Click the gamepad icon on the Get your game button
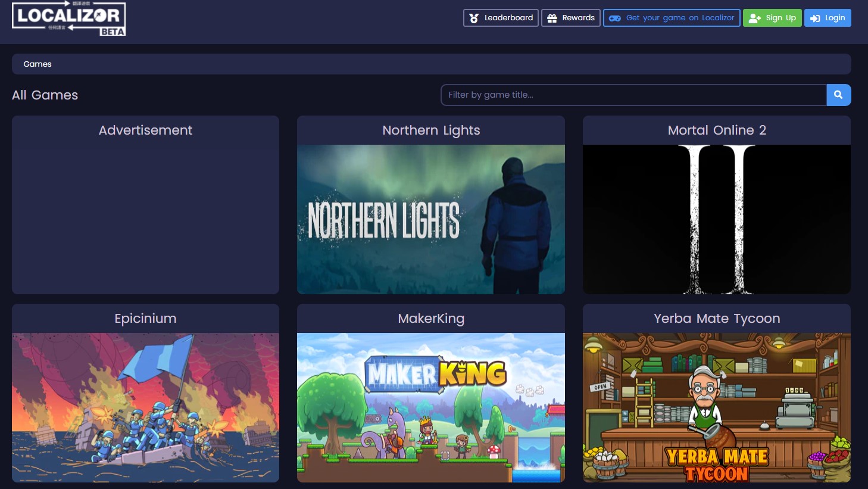Image resolution: width=868 pixels, height=489 pixels. click(x=615, y=18)
